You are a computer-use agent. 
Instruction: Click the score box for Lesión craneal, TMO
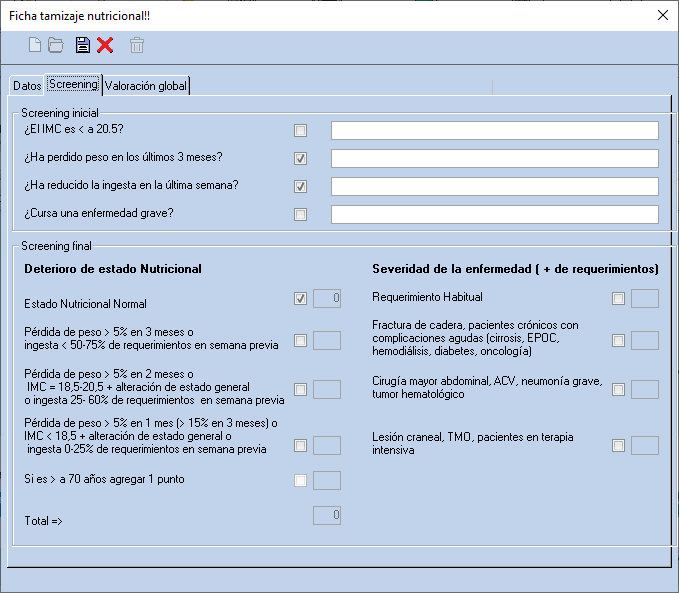coord(645,445)
